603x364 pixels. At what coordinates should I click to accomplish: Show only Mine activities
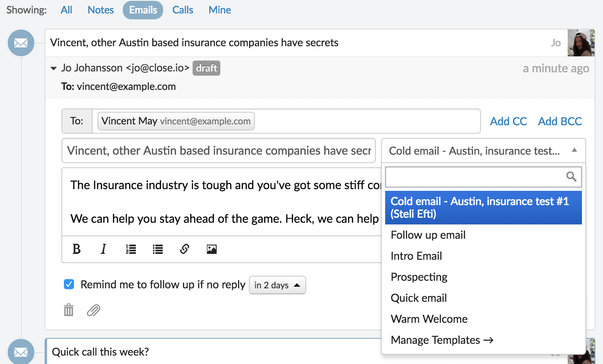point(220,10)
